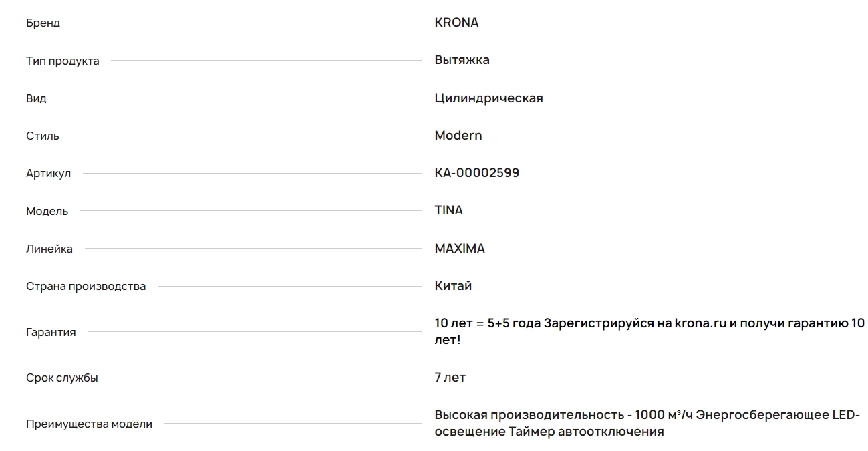Click the KRONA brand value

[456, 23]
